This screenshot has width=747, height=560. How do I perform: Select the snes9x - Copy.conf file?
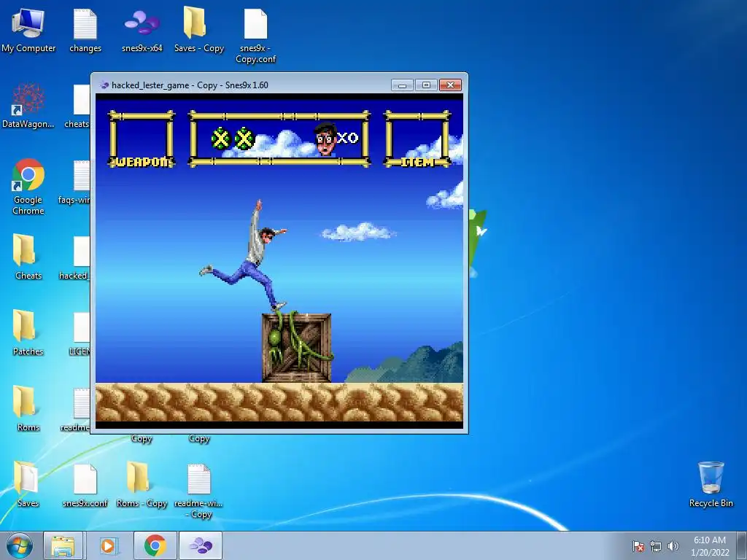[x=256, y=34]
